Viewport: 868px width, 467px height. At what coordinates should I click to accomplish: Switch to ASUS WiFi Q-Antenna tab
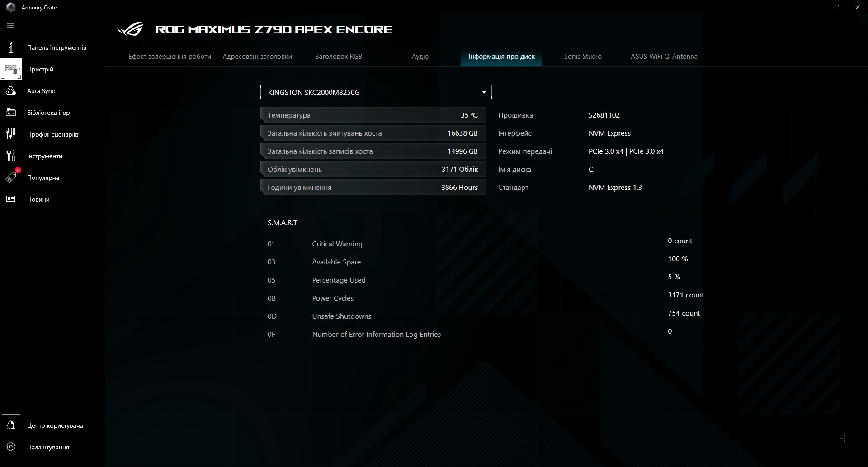[x=664, y=56]
